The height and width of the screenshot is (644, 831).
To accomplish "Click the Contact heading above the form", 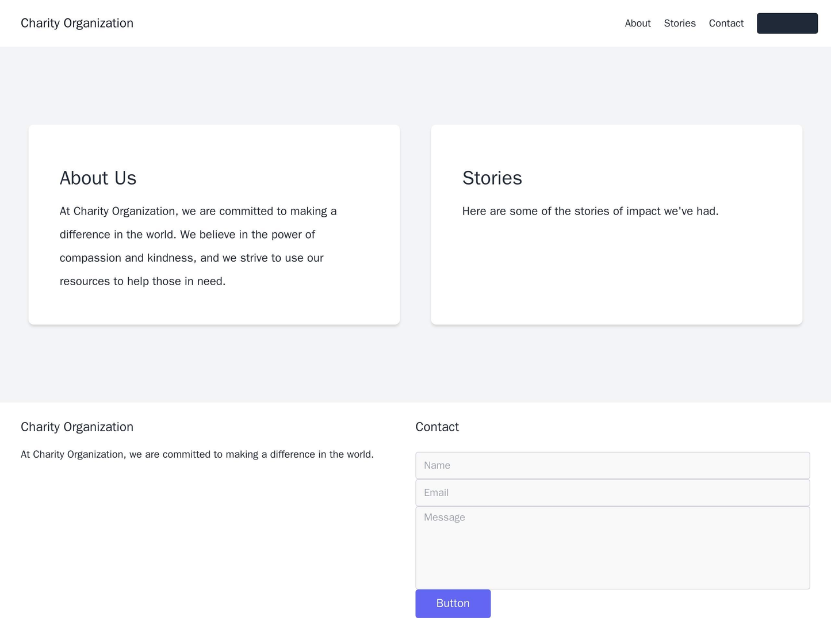I will [437, 427].
